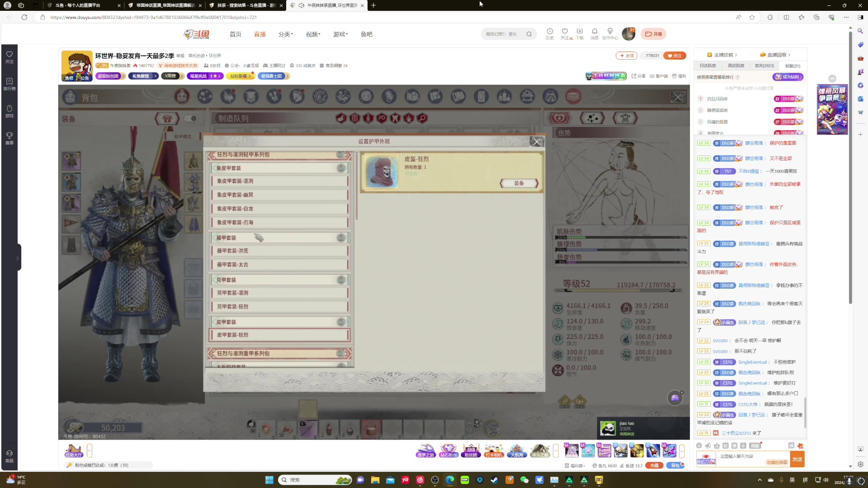This screenshot has width=868, height=488.
Task: Click the 大航海 activity icon
Action: [x=517, y=450]
